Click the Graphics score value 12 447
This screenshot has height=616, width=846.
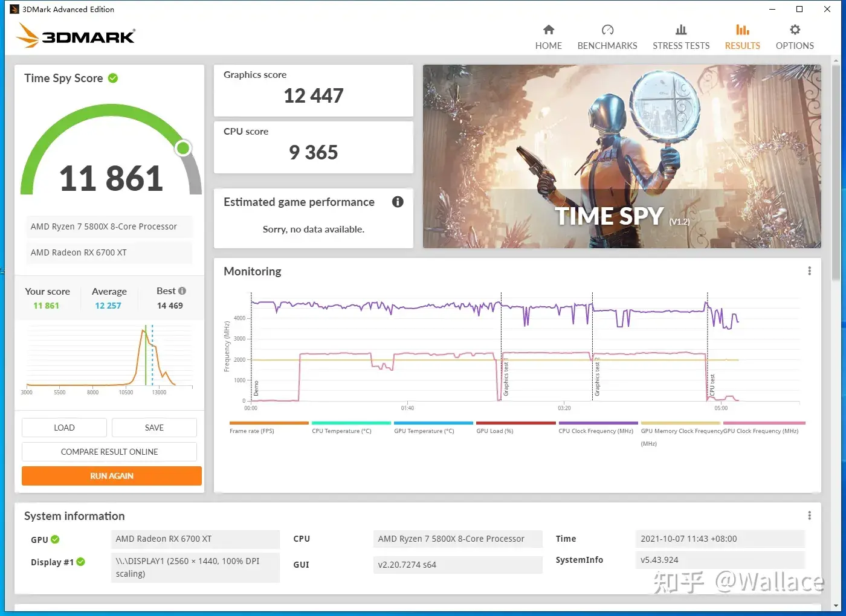[314, 95]
